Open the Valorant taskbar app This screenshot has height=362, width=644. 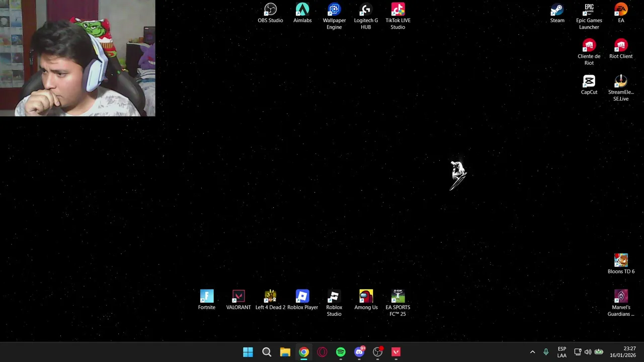396,352
